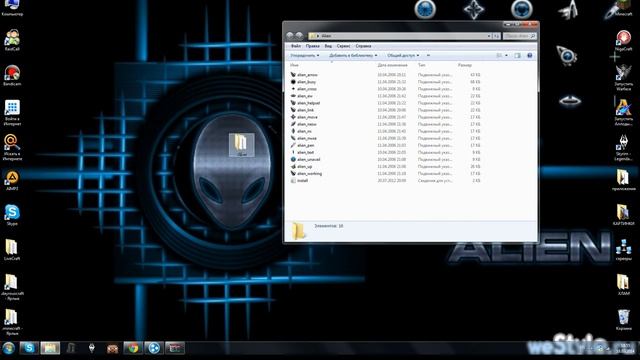
Task: Open Explorer help question-mark icon
Action: point(529,56)
